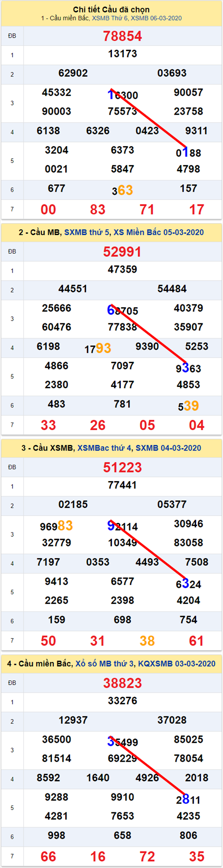The height and width of the screenshot is (868, 223).
Task: Open the SXMB 04-03-2020 link
Action: 168,448
